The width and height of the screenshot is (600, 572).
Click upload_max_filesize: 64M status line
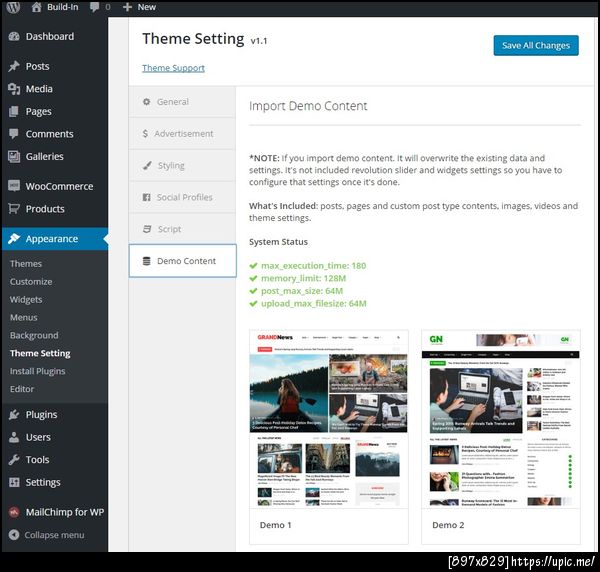308,303
